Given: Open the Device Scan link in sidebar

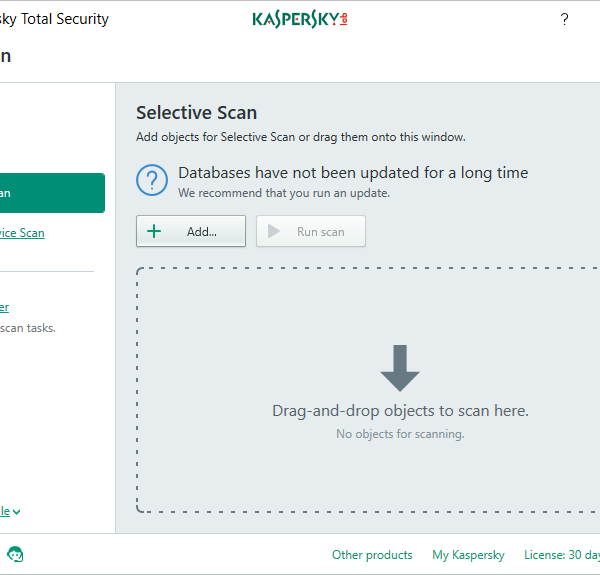Looking at the screenshot, I should click(22, 233).
